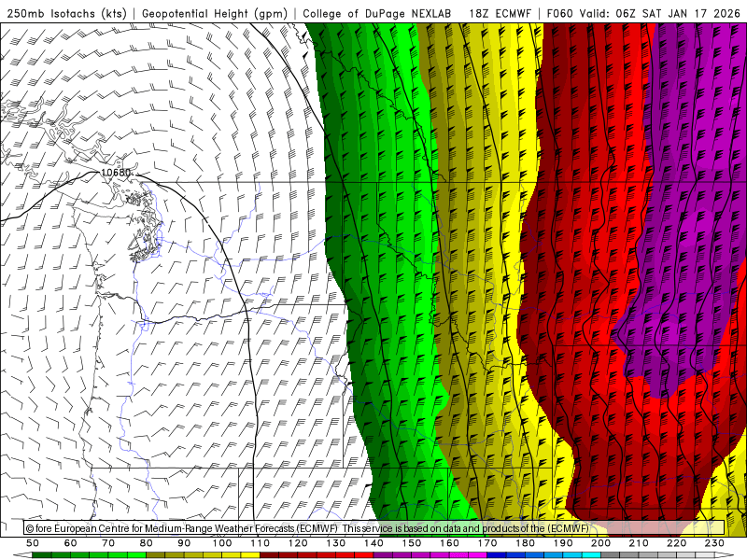This screenshot has width=747, height=560.
Task: Click the '220' colorbar scale label
Action: click(x=677, y=543)
